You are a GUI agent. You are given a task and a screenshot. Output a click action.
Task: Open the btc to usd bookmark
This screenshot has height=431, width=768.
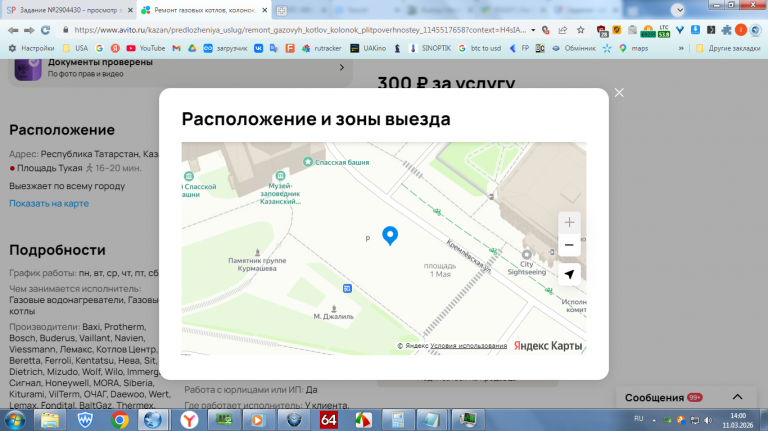480,48
